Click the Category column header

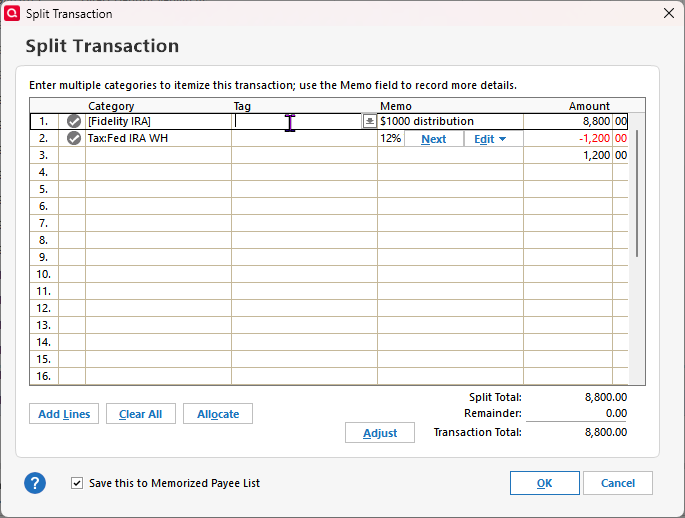coord(111,106)
